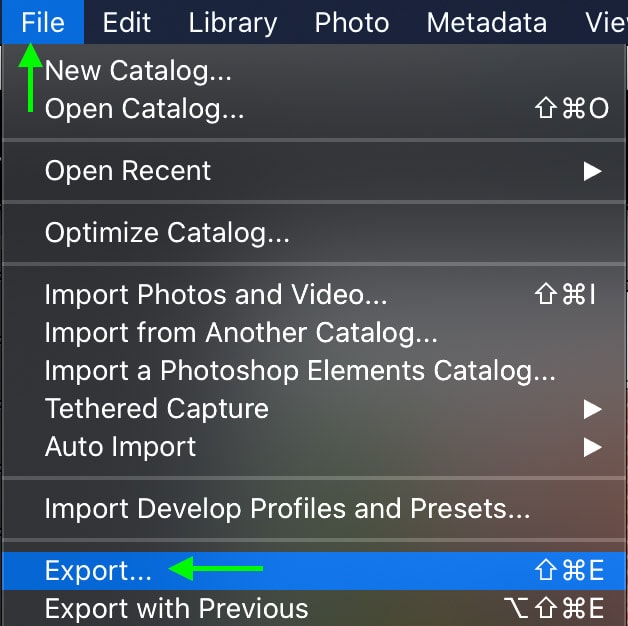
Task: Expand Tethered Capture submenu arrow
Action: click(x=593, y=409)
